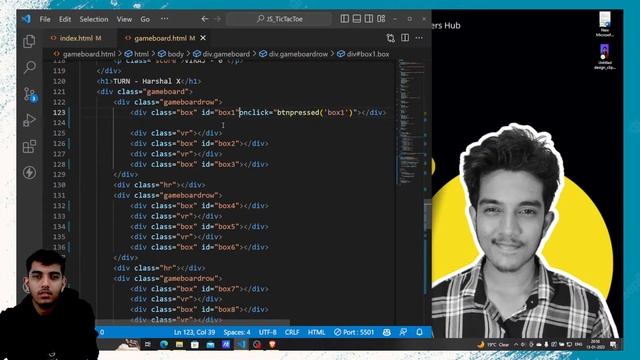Toggle the bottom panel layout button
This screenshot has width=640, height=360.
point(357,19)
